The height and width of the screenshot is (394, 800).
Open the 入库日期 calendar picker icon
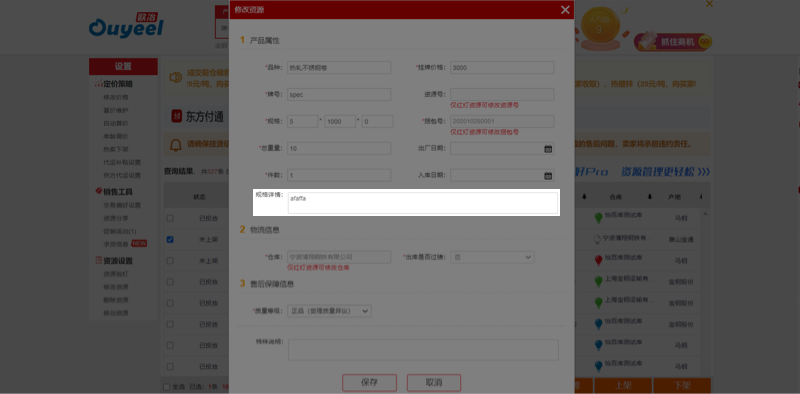[x=548, y=176]
